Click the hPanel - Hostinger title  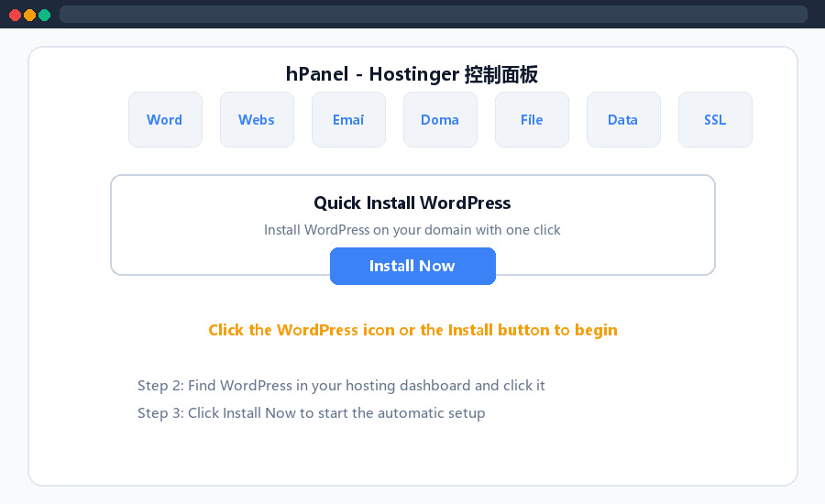412,74
